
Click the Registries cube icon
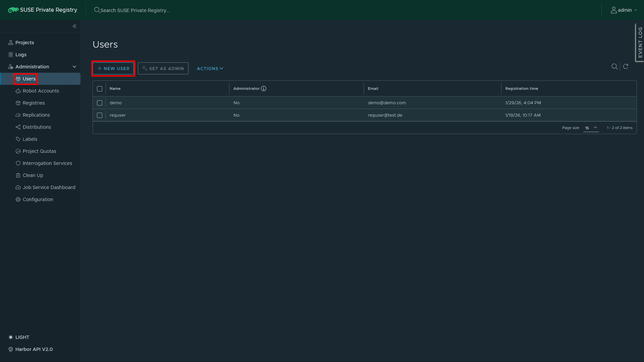[18, 103]
